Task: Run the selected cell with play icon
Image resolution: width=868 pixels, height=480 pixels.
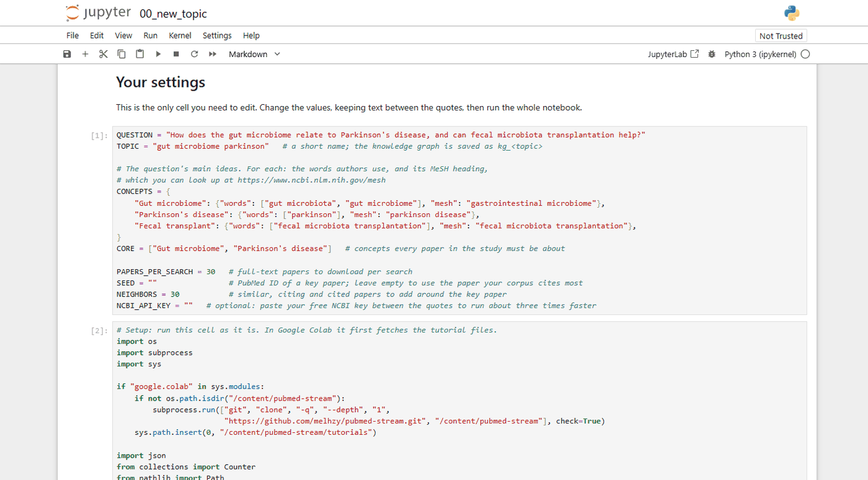Action: click(x=158, y=54)
